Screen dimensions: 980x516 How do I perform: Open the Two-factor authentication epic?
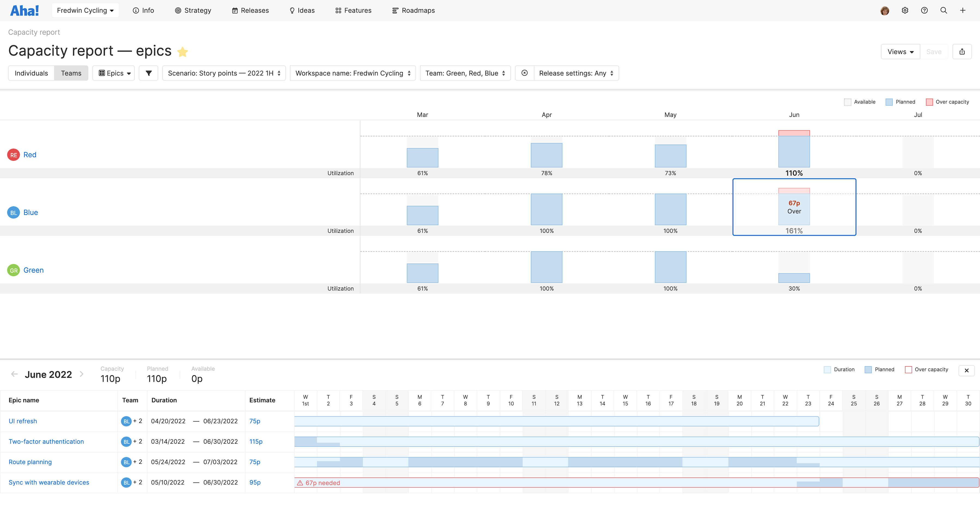click(x=46, y=441)
